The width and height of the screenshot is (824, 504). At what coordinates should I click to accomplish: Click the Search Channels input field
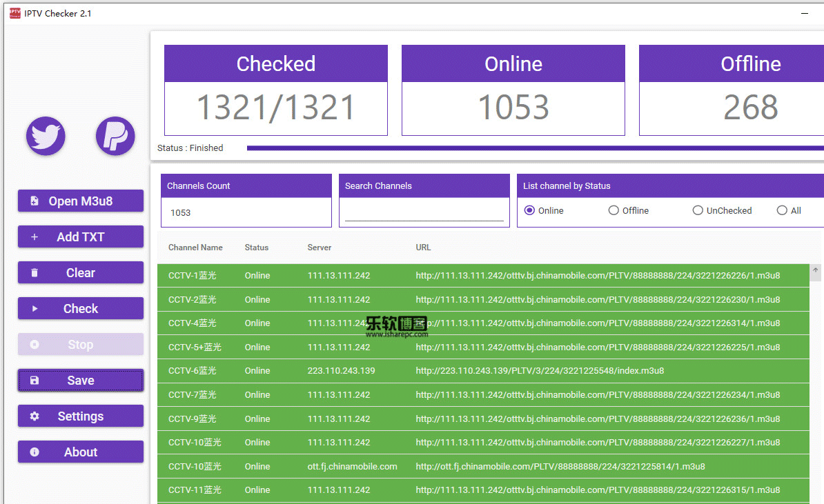[424, 212]
